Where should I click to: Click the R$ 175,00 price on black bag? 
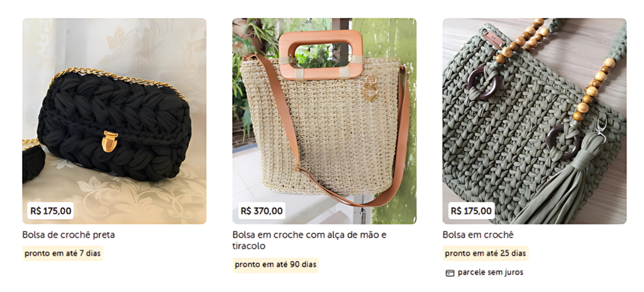click(x=51, y=211)
